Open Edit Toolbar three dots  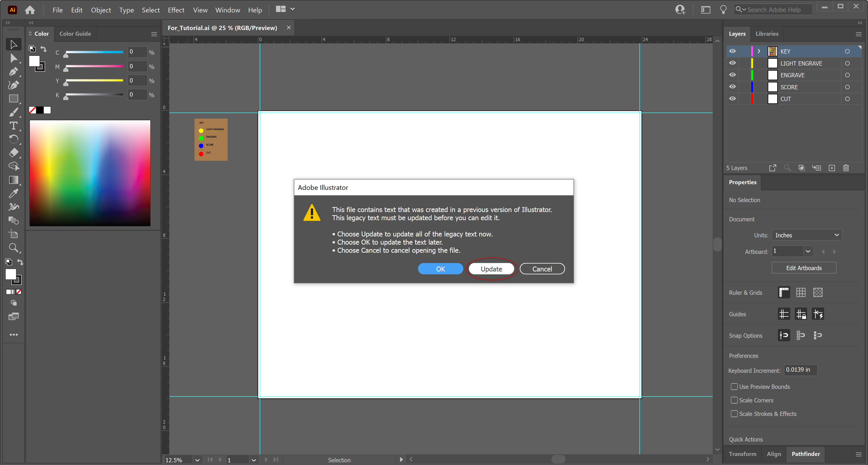pos(14,335)
